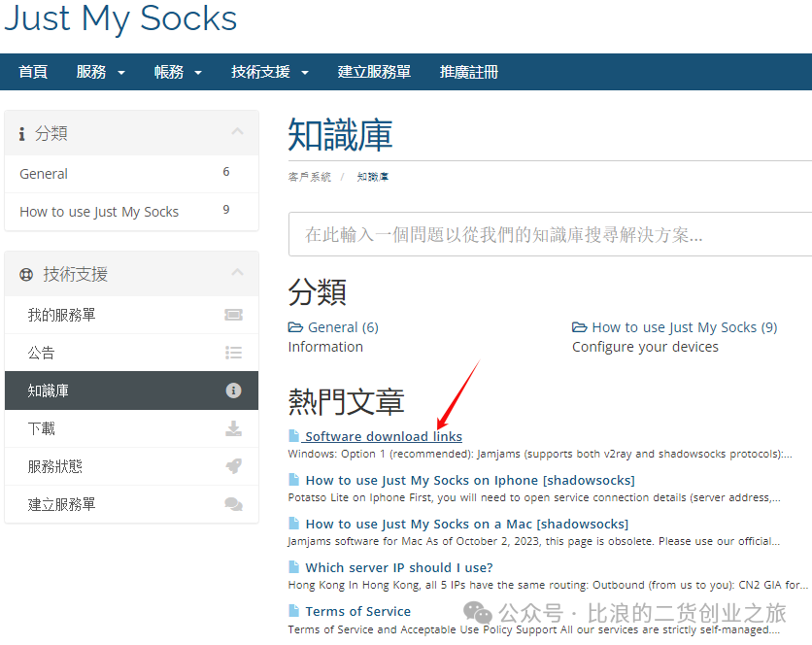Viewport: 812px width, 645px height.
Task: Open Which server IP should I use? article
Action: [399, 568]
